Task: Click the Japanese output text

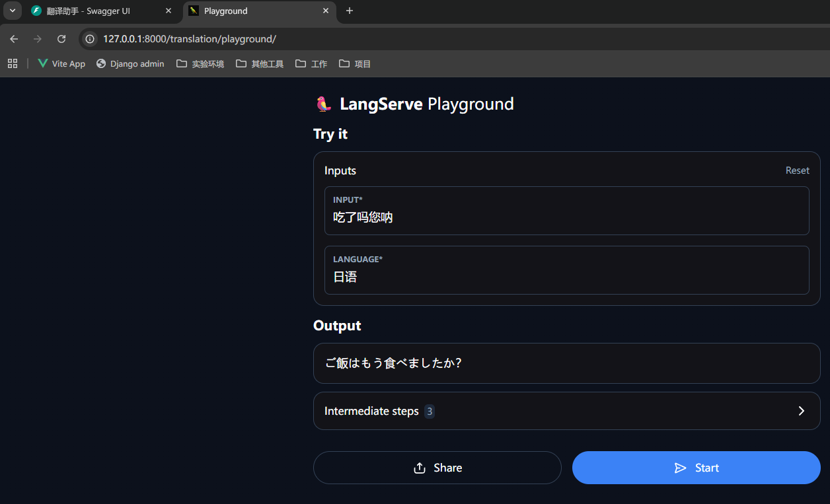Action: pyautogui.click(x=393, y=363)
